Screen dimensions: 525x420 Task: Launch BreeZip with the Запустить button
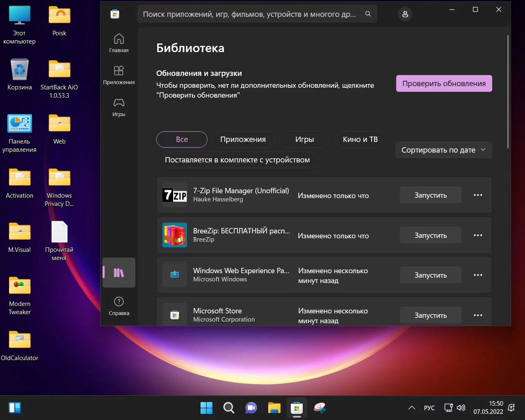point(430,235)
